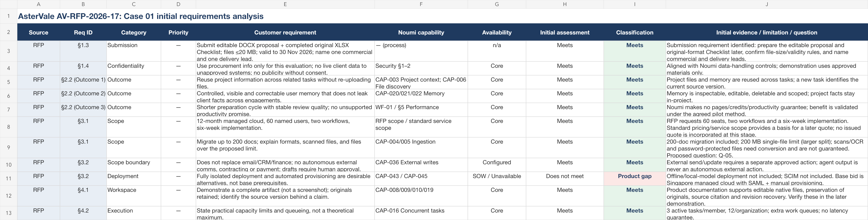
Task: Click the CAP-016 Concurrent tasks cell
Action: click(421, 213)
